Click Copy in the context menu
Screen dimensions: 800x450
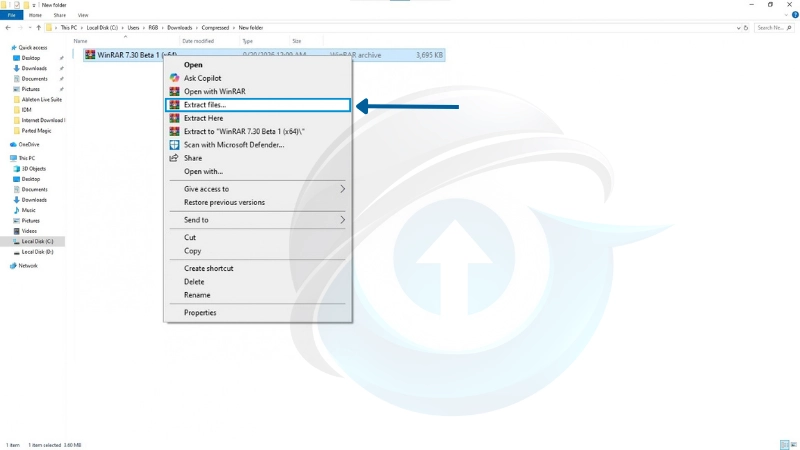pyautogui.click(x=258, y=251)
